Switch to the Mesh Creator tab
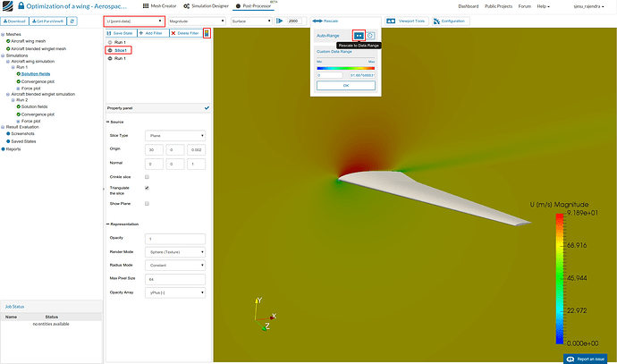The image size is (617, 364). (x=159, y=6)
